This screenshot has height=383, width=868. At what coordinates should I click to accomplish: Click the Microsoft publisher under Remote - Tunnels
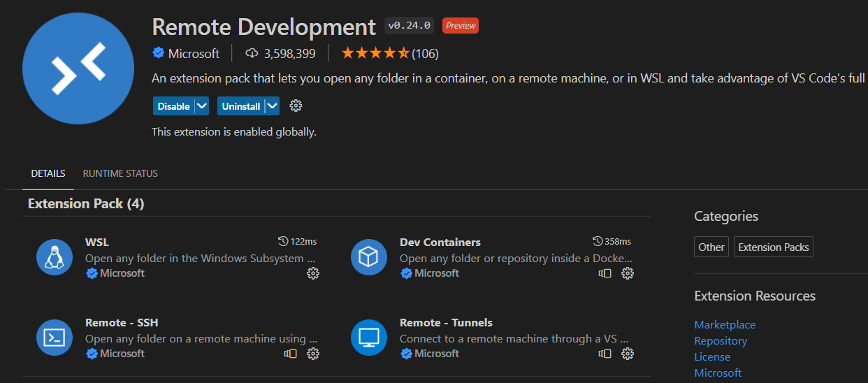tap(437, 354)
